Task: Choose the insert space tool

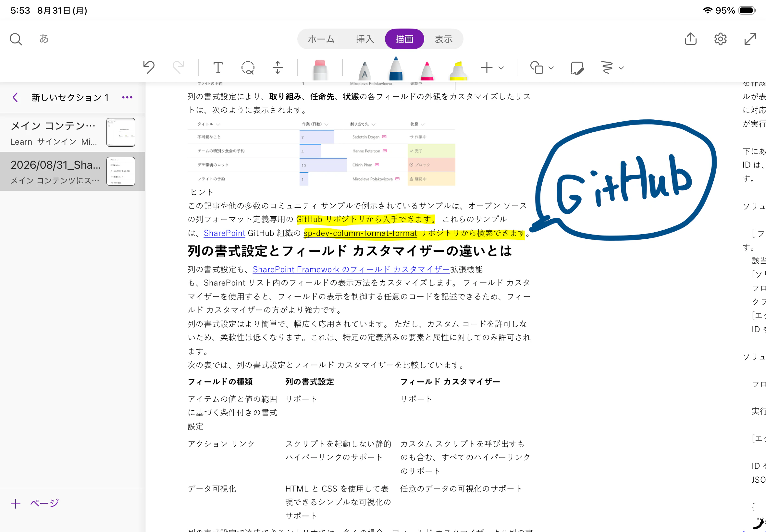Action: [x=278, y=68]
